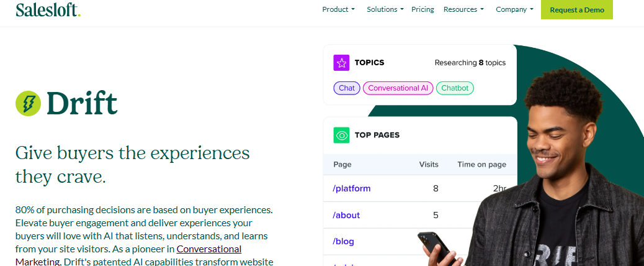
Task: Click the purple star Topics icon
Action: pyautogui.click(x=341, y=63)
